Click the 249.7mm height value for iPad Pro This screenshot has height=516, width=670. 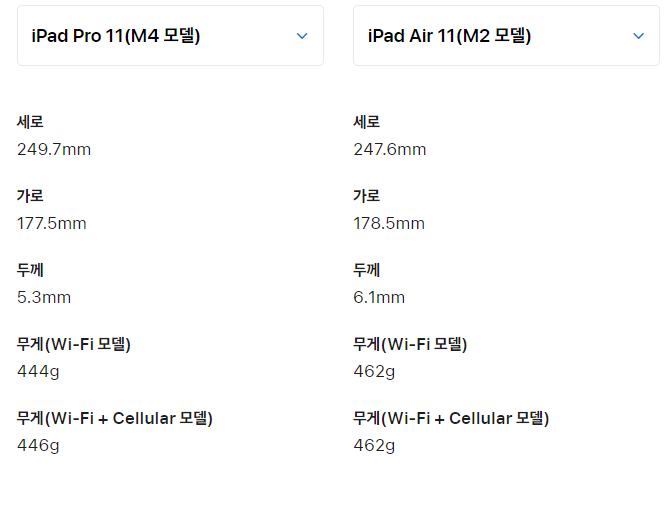pos(54,150)
